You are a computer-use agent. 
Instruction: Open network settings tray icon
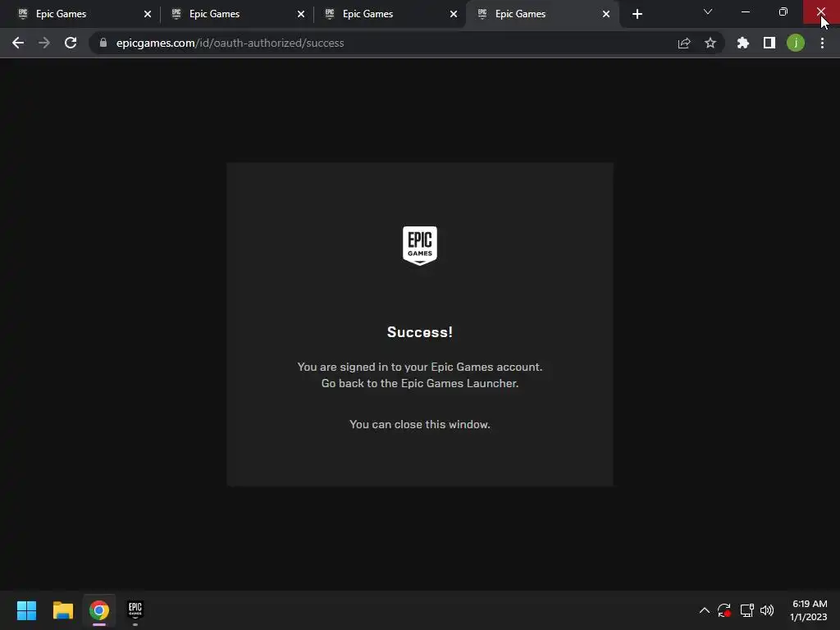click(746, 610)
